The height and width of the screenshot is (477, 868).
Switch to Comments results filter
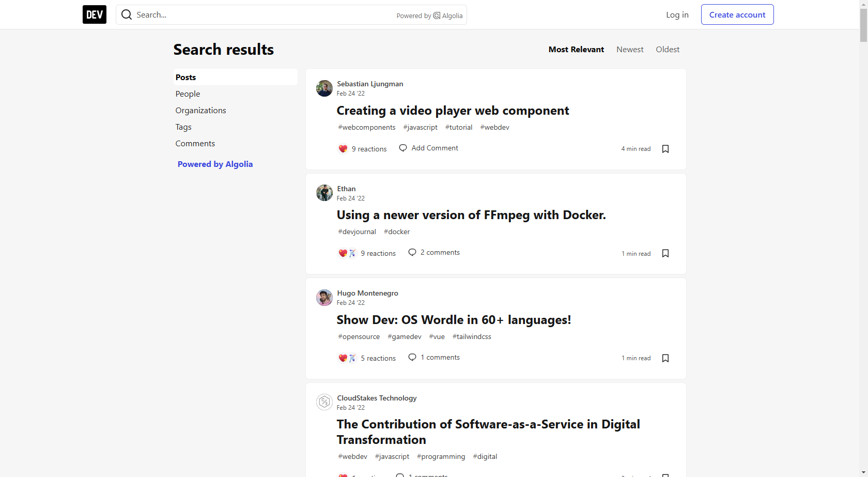pyautogui.click(x=195, y=144)
